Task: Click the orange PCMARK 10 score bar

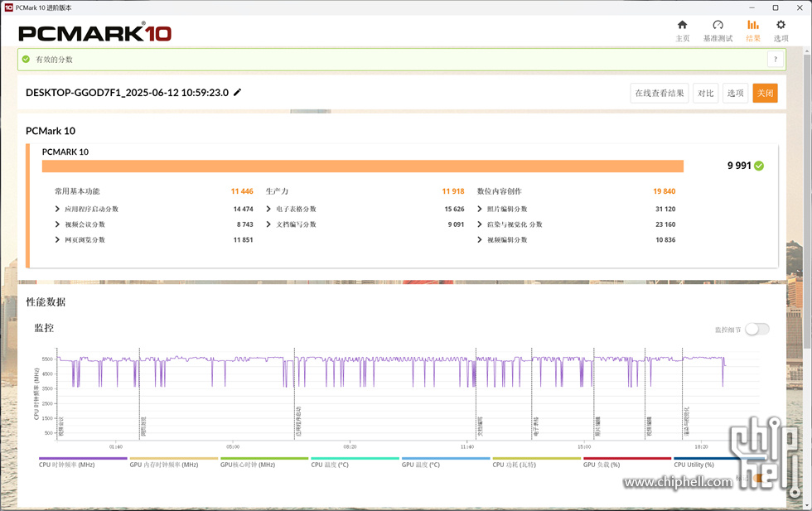Action: (x=363, y=166)
